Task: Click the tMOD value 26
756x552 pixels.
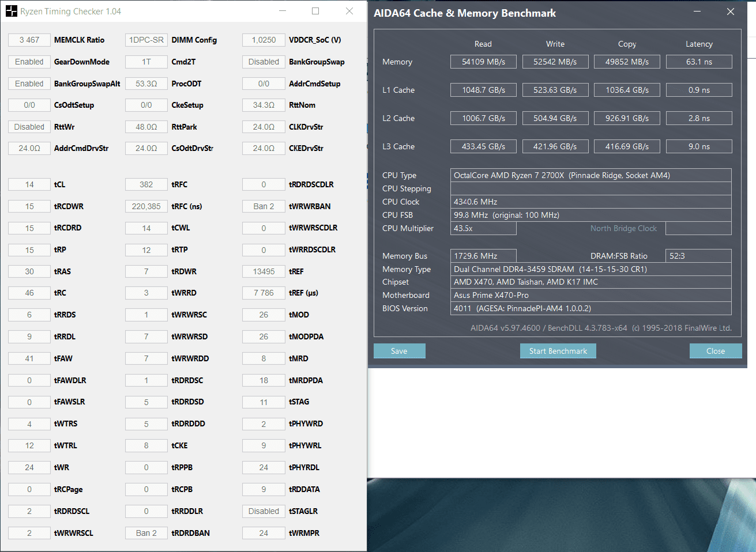Action: click(x=264, y=315)
